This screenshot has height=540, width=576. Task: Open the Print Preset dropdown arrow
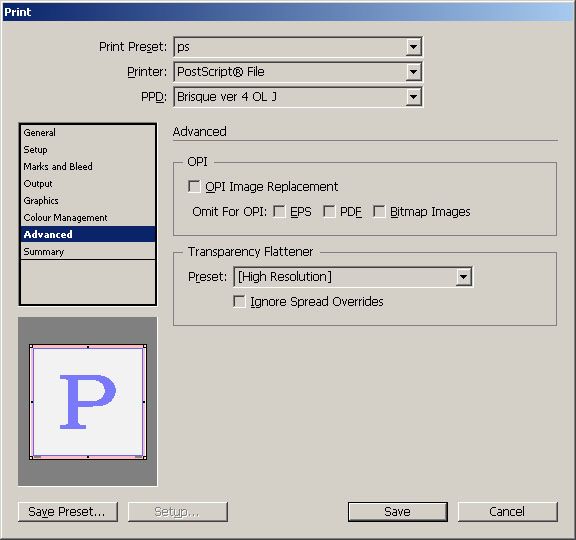pyautogui.click(x=413, y=47)
